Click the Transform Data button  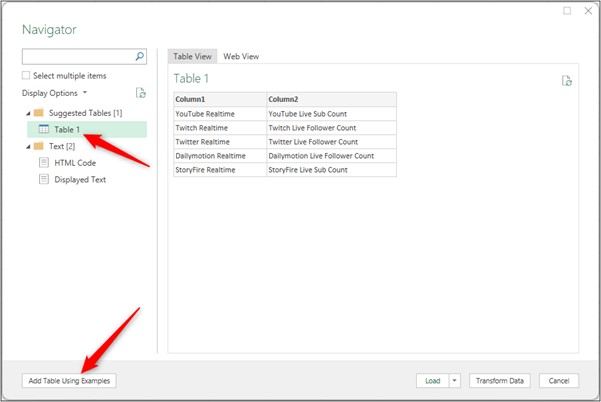(x=500, y=381)
